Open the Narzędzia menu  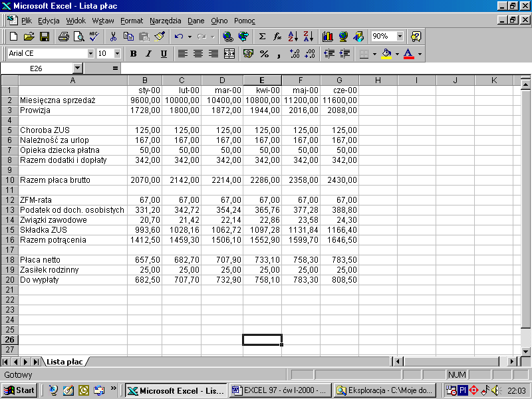(x=165, y=21)
